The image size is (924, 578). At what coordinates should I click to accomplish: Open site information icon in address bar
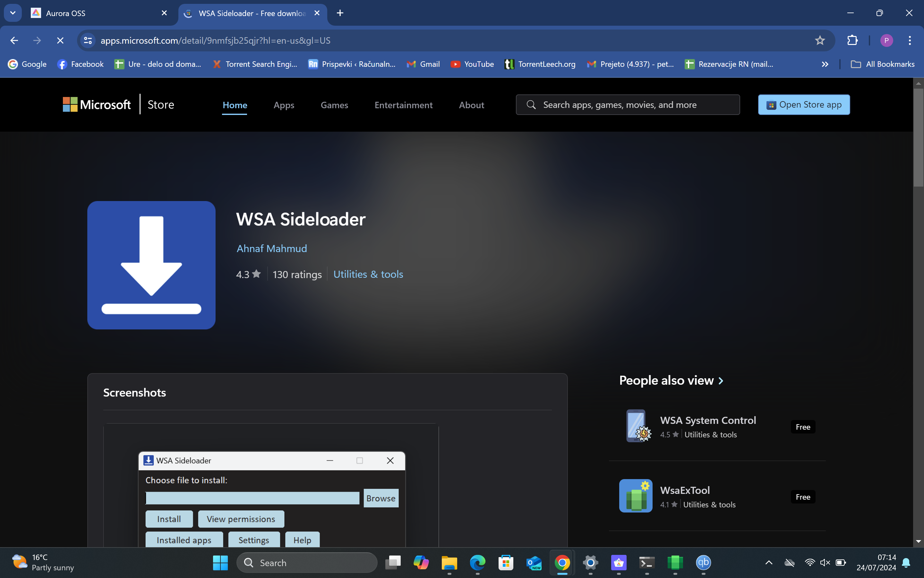(88, 40)
